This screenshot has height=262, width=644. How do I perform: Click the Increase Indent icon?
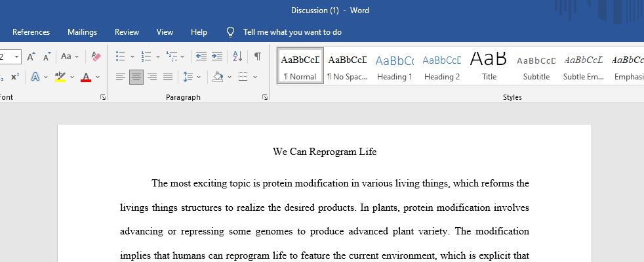pyautogui.click(x=217, y=56)
